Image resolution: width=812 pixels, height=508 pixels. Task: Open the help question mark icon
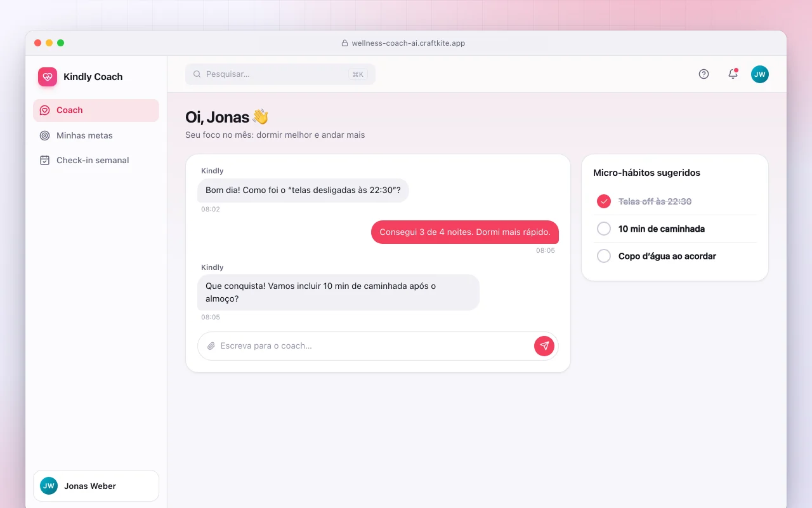tap(704, 74)
